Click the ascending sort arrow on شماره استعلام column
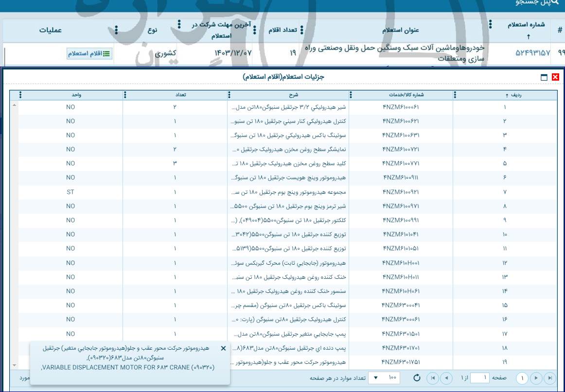565x392 pixels. tap(529, 36)
